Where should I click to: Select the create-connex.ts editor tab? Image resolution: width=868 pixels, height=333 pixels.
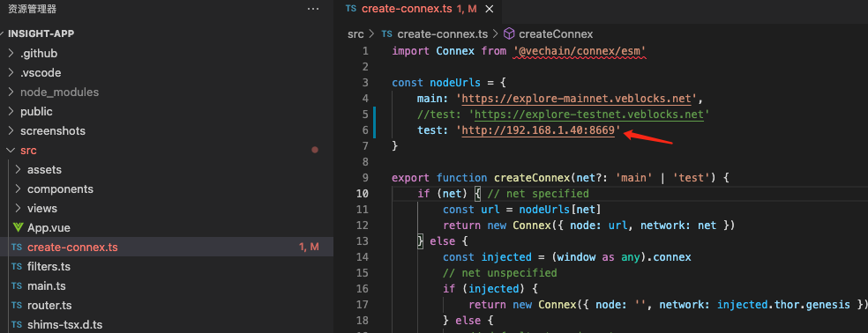(x=419, y=9)
